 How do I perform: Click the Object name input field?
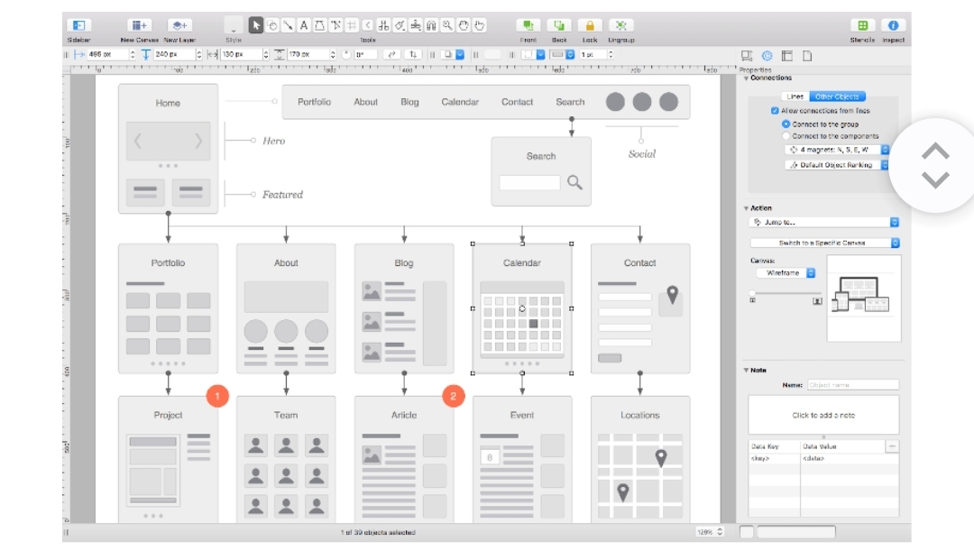click(852, 385)
